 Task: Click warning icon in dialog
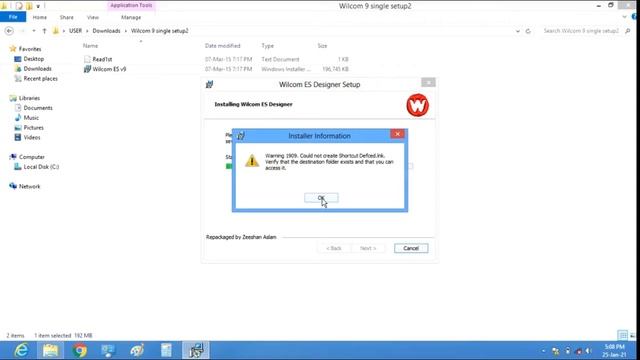point(252,160)
